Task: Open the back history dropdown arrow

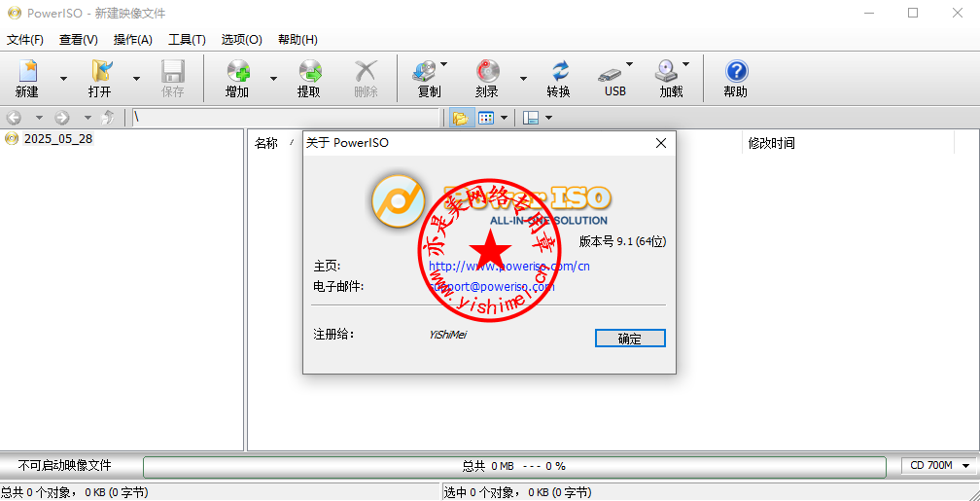Action: [39, 118]
